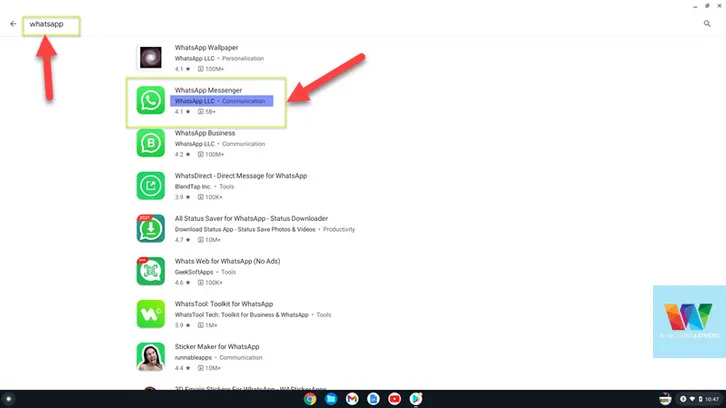Screen dimensions: 726x408
Task: Select the WhatsApp Wallpaper app icon
Action: tap(150, 58)
